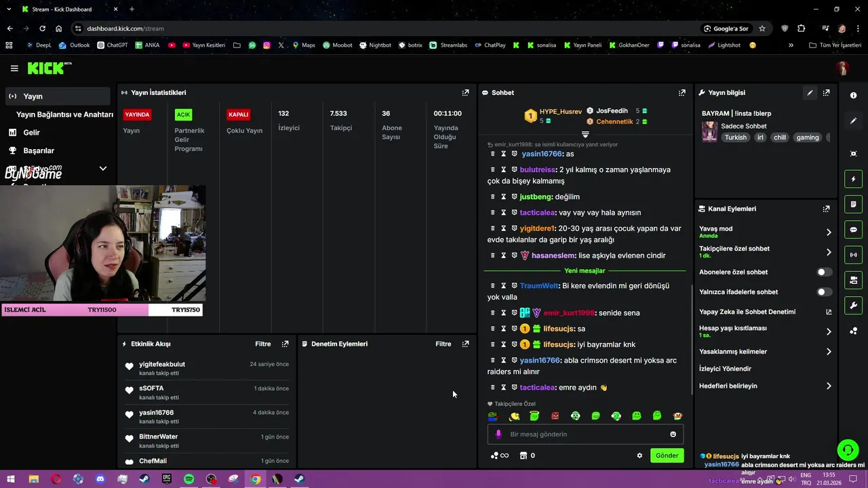Image resolution: width=868 pixels, height=488 pixels.
Task: Open the Nightbot bookmark
Action: pos(375,45)
